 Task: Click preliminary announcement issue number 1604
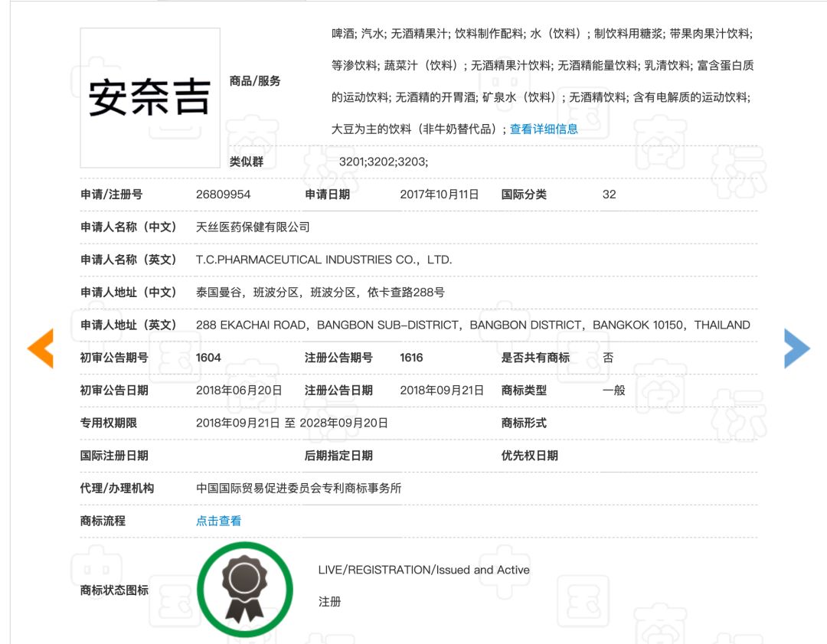[208, 358]
